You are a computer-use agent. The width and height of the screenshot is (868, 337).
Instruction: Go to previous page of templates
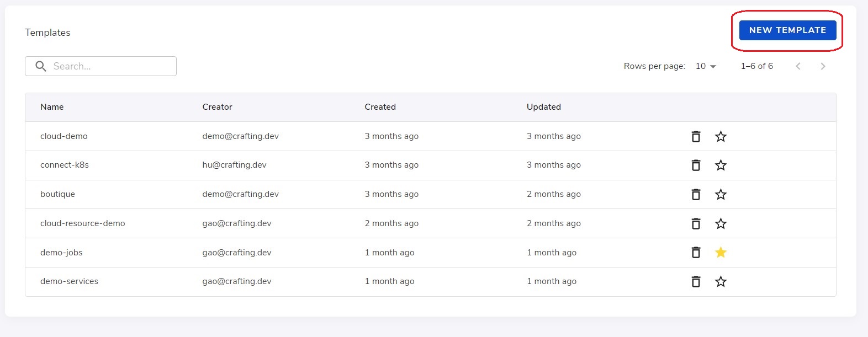pos(798,66)
